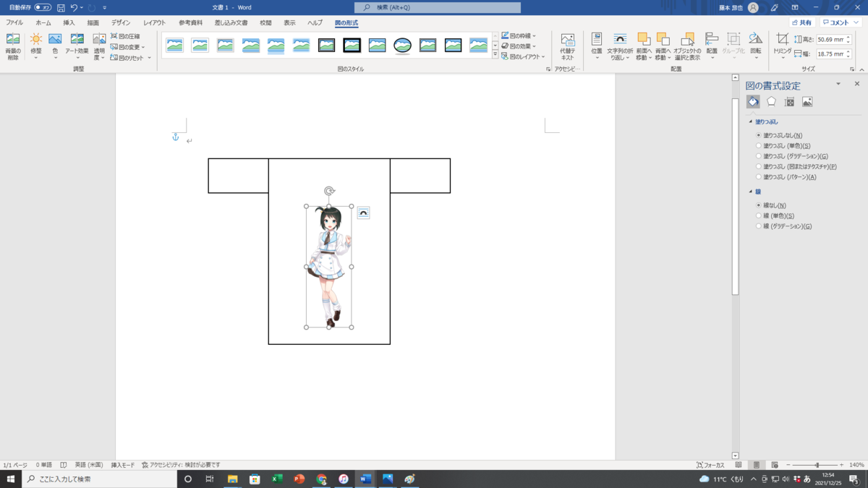Close the 図の書式設定 pane
The image size is (868, 488).
click(857, 84)
